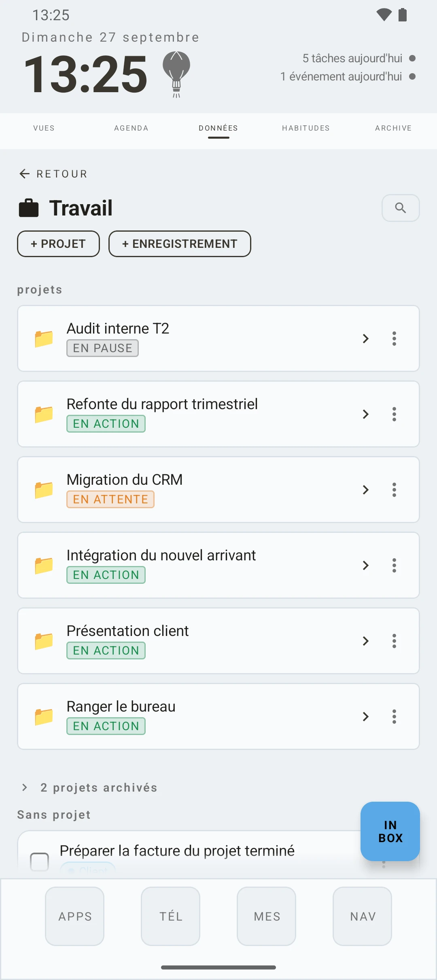
Task: Switch to the AGENDA tab
Action: pos(131,128)
